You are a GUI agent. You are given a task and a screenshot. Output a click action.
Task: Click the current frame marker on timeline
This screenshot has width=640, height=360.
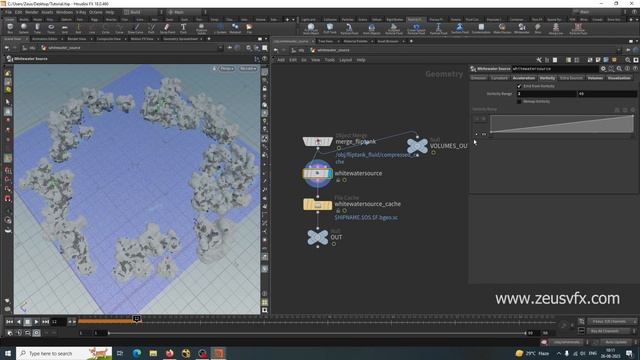(x=137, y=319)
